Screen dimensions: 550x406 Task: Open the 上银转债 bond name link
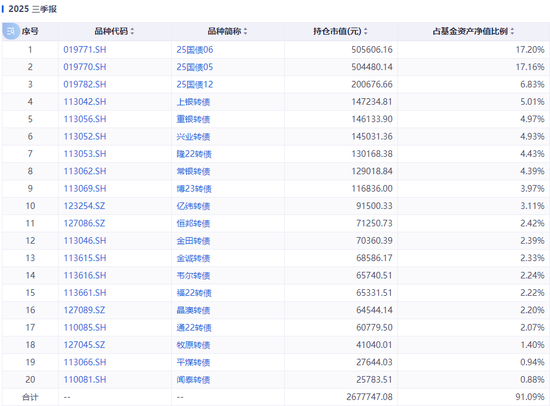(193, 102)
